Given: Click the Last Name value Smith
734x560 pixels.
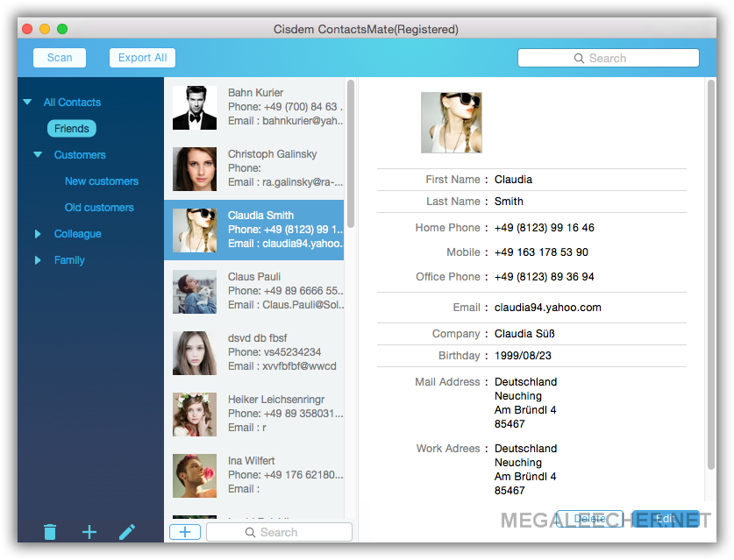Looking at the screenshot, I should point(509,202).
